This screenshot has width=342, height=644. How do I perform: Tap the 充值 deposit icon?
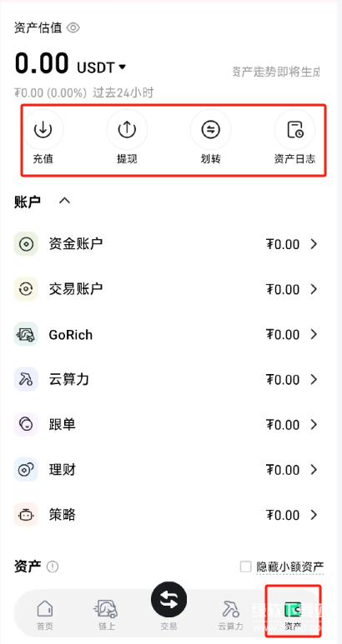(x=43, y=129)
